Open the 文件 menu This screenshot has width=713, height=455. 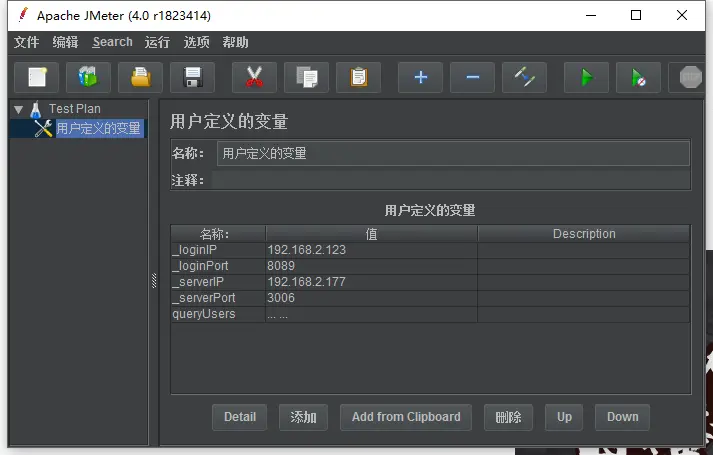26,42
